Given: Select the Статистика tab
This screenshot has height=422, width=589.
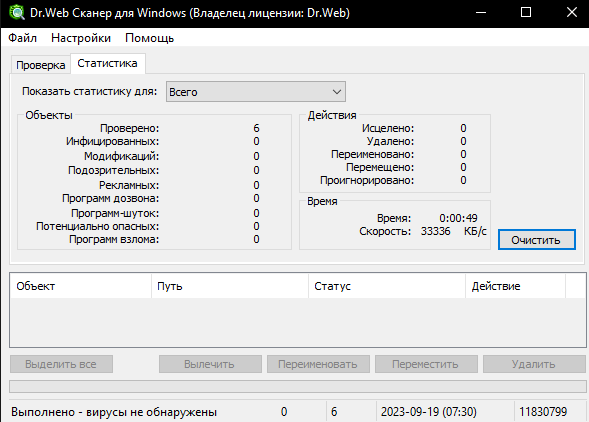Looking at the screenshot, I should tap(107, 63).
